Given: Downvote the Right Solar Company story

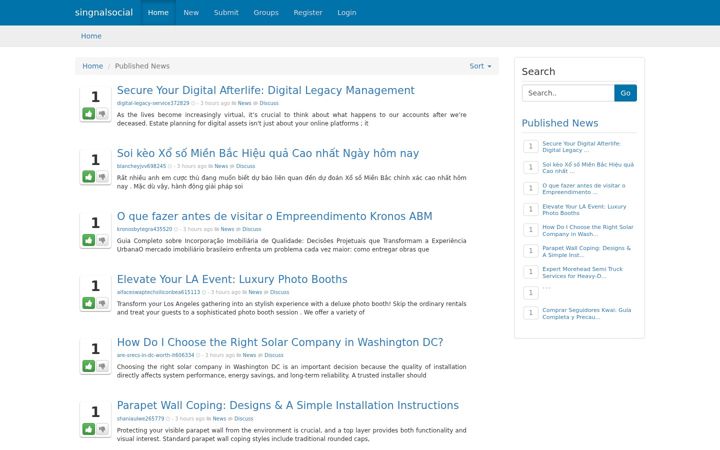Looking at the screenshot, I should pyautogui.click(x=102, y=366).
